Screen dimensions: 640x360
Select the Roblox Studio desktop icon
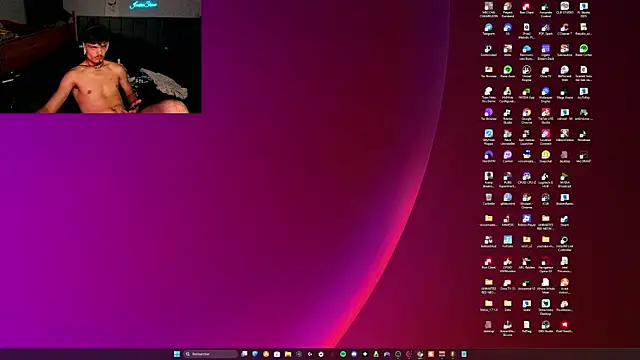tap(507, 116)
